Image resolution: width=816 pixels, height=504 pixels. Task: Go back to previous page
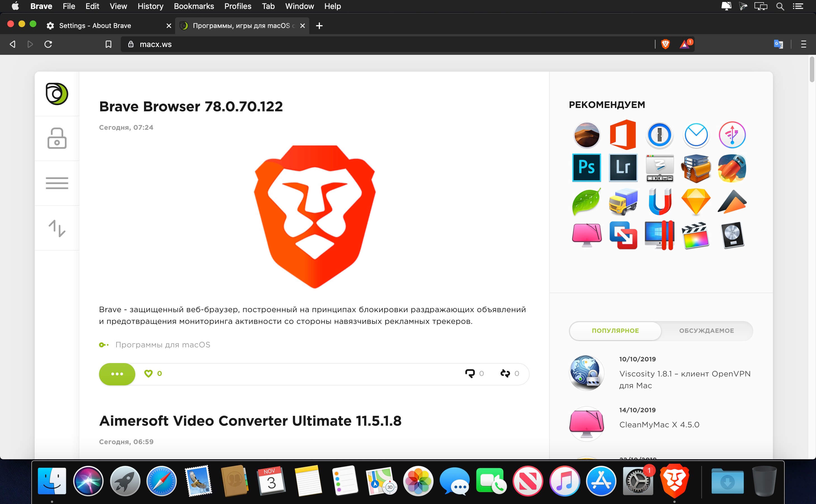coord(13,44)
